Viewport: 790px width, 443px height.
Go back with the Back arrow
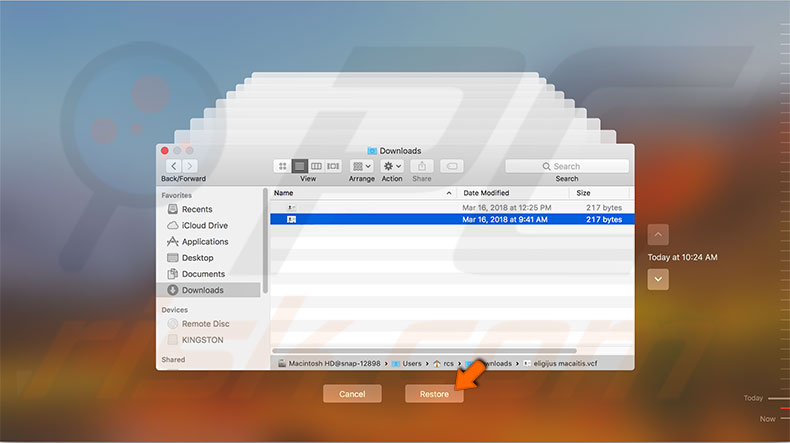[173, 166]
